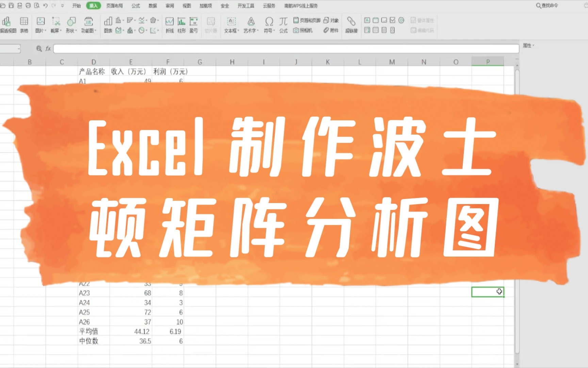Open the 数据 Data tab
This screenshot has width=588, height=368.
pyautogui.click(x=153, y=6)
